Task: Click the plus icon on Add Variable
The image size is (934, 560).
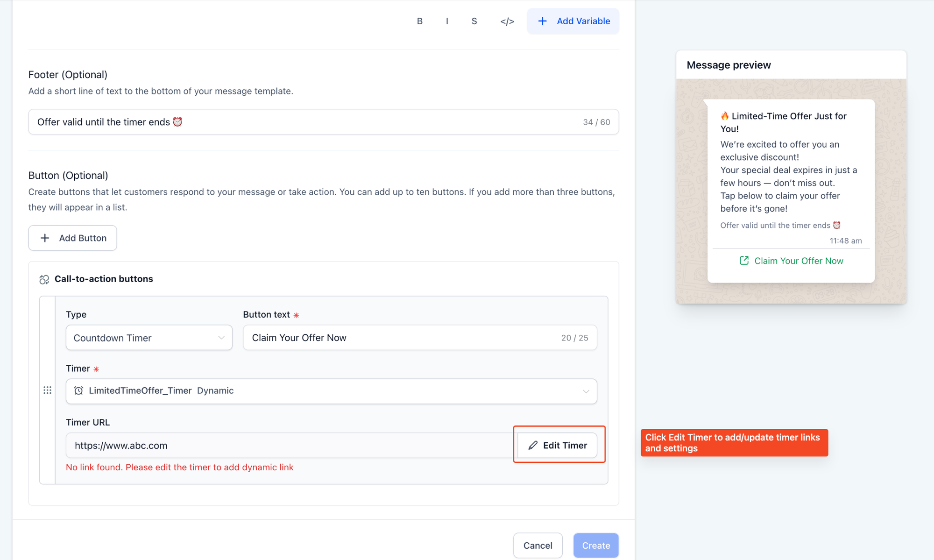Action: tap(542, 21)
